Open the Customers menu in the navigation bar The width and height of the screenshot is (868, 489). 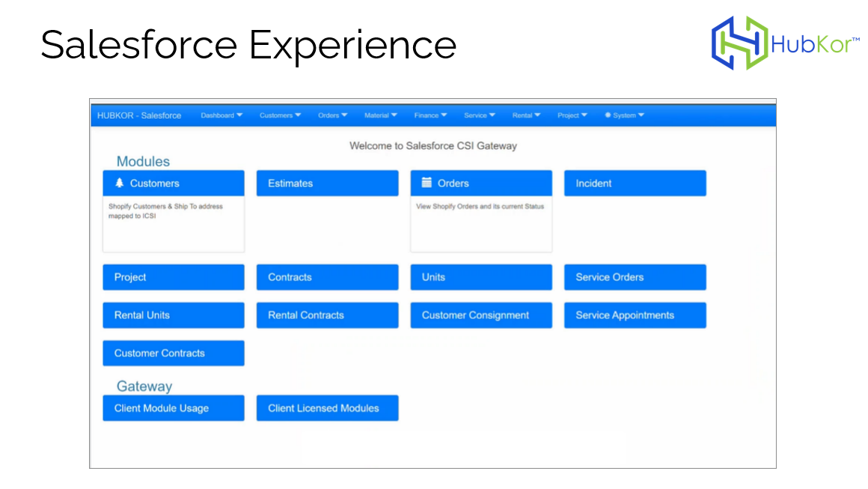tap(279, 115)
